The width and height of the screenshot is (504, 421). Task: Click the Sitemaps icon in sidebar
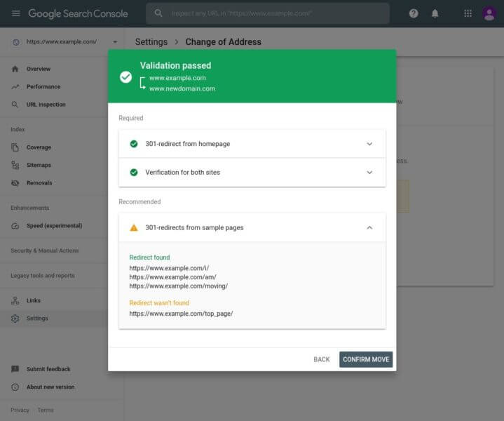(15, 166)
